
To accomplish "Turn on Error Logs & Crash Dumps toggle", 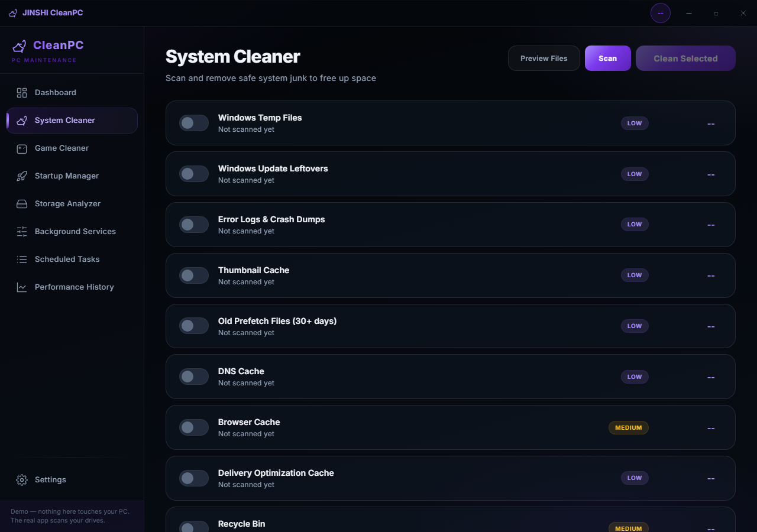I will (194, 225).
